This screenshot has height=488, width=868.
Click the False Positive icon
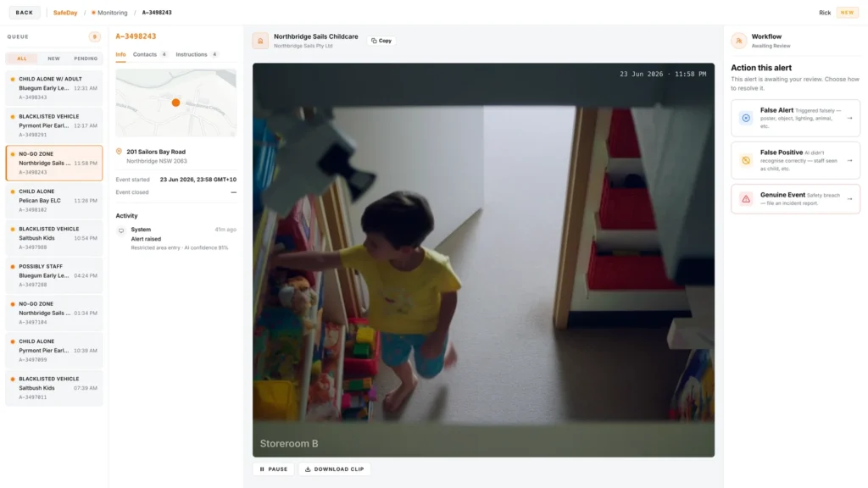tap(746, 160)
